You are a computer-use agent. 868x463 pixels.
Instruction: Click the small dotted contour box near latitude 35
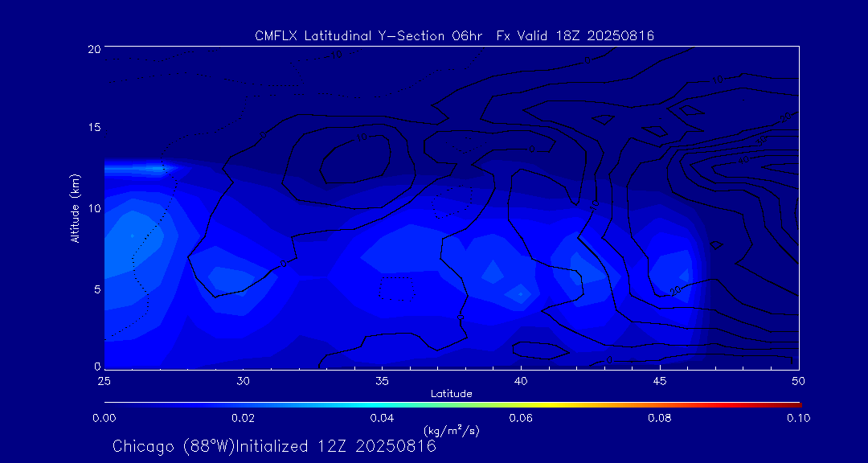[397, 287]
